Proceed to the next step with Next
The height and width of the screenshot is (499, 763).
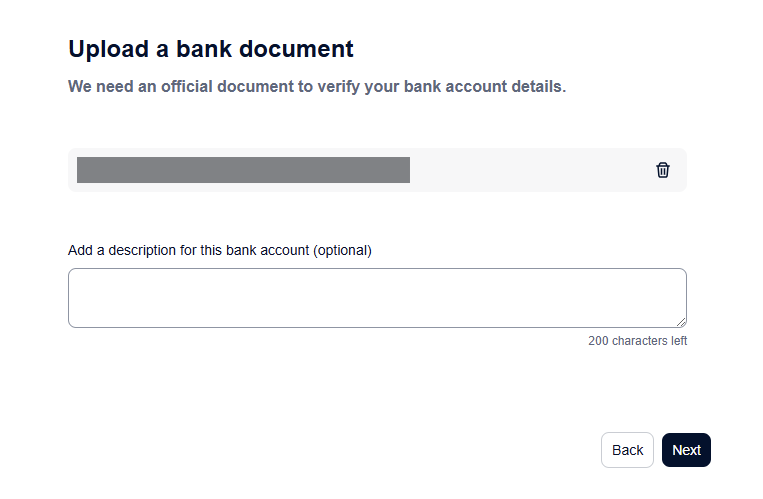coord(686,450)
